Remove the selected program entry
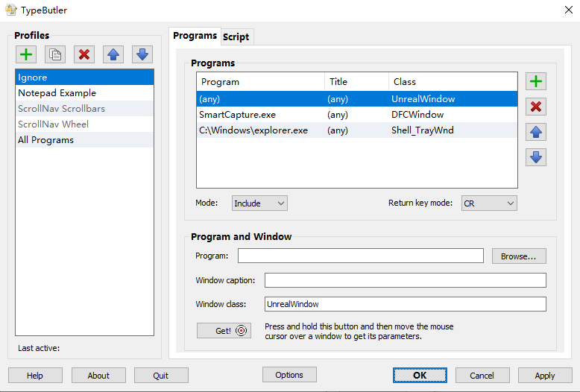Image resolution: width=580 pixels, height=392 pixels. pyautogui.click(x=535, y=107)
